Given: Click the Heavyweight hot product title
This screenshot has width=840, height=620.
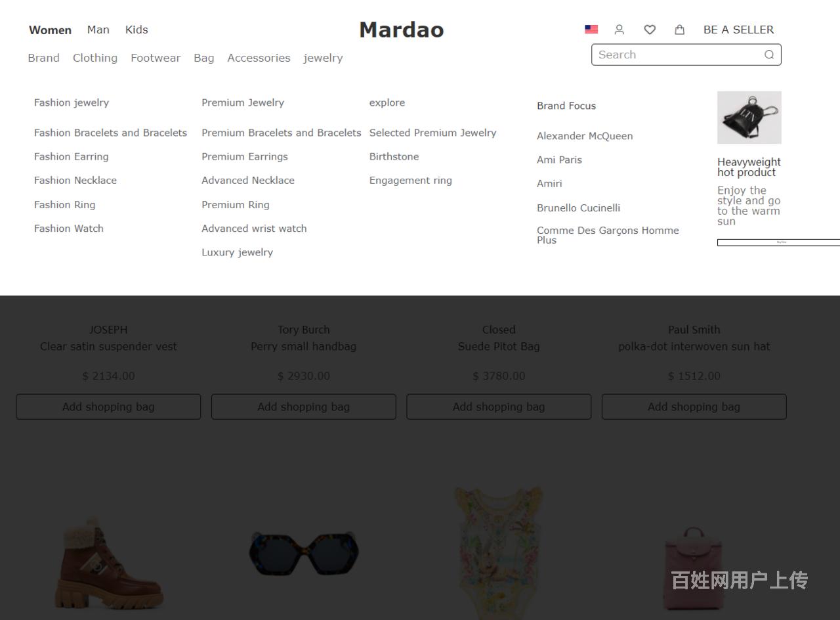Looking at the screenshot, I should tap(749, 167).
